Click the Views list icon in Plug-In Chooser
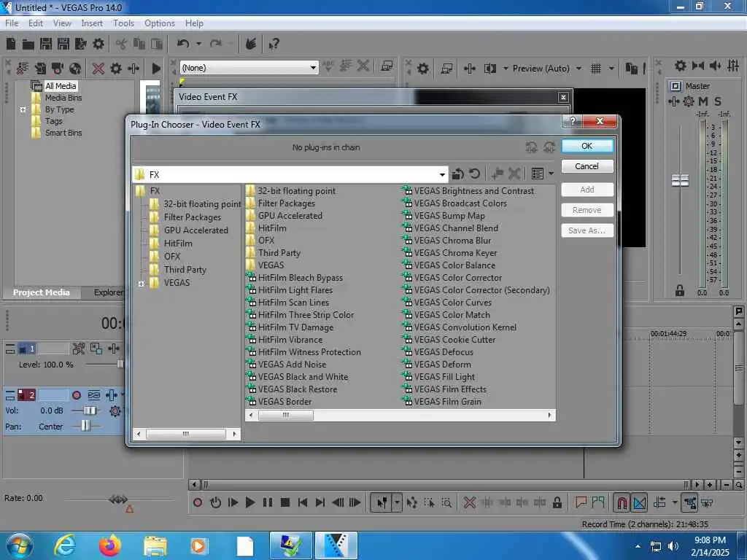747x560 pixels. (538, 174)
